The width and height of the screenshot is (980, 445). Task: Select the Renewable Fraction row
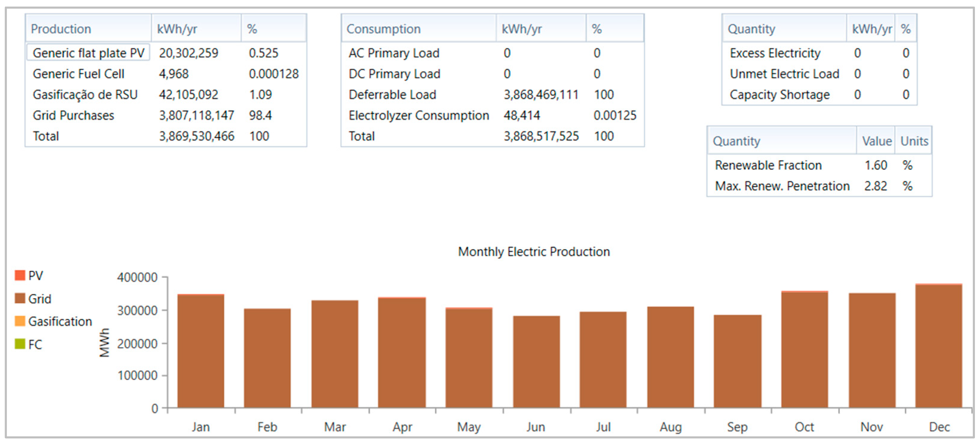[768, 165]
